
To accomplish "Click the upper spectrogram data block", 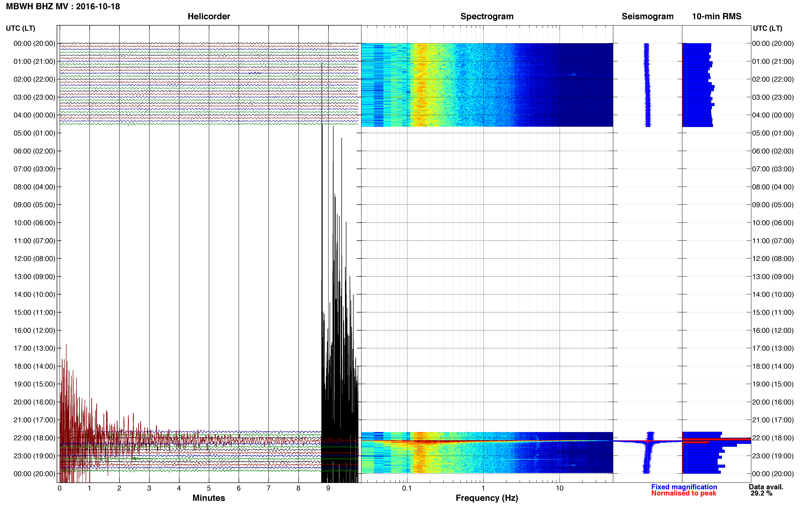I will pos(487,85).
